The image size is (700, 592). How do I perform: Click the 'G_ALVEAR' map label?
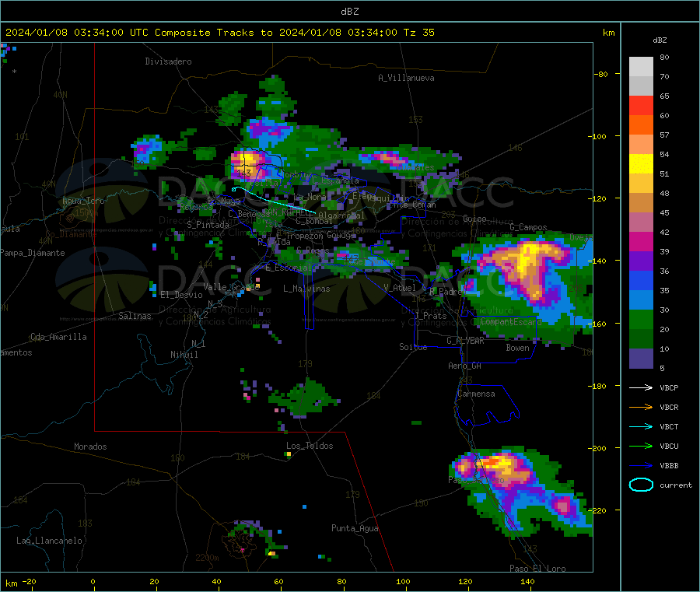point(465,341)
